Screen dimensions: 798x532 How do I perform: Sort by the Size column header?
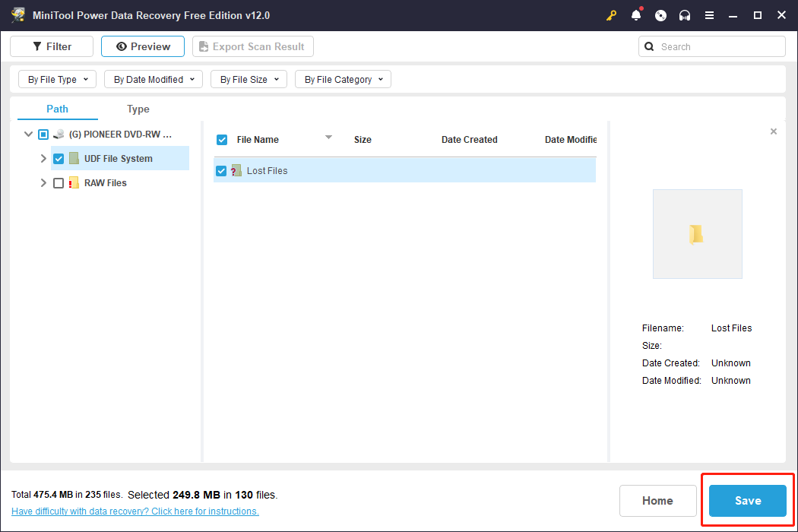pyautogui.click(x=363, y=140)
